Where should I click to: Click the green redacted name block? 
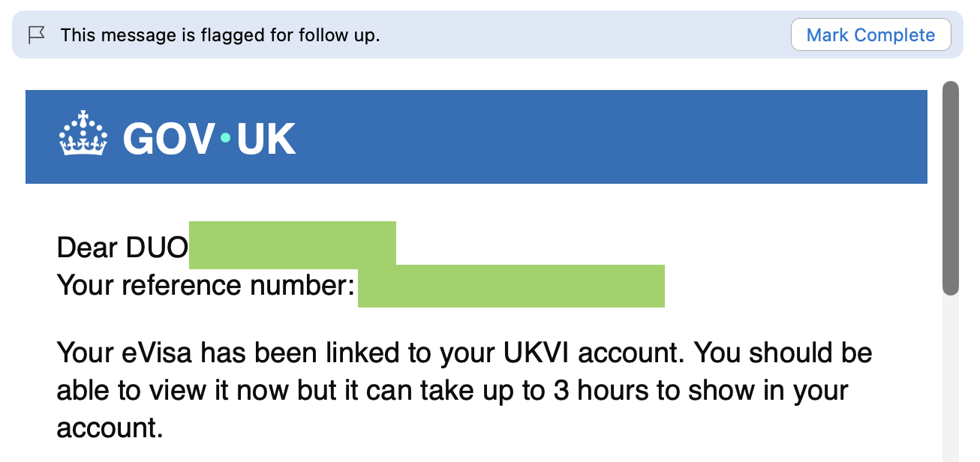pyautogui.click(x=292, y=244)
